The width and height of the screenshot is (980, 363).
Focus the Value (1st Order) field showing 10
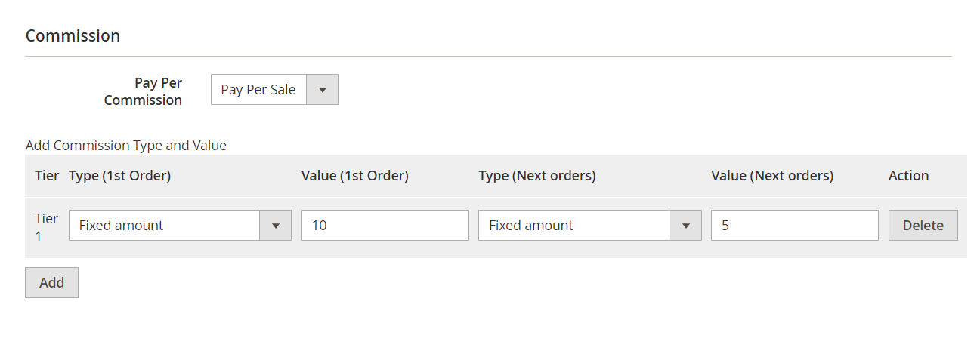tap(385, 225)
